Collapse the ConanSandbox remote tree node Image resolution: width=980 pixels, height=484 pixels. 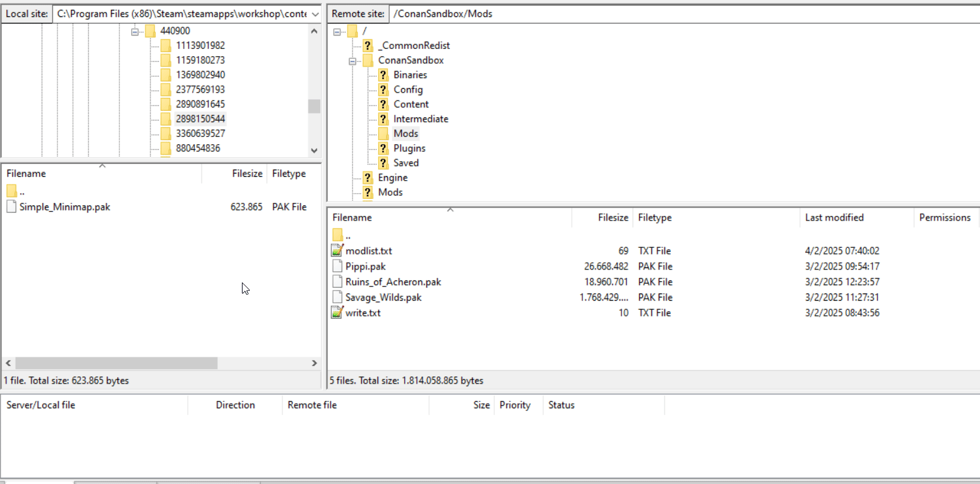click(353, 61)
